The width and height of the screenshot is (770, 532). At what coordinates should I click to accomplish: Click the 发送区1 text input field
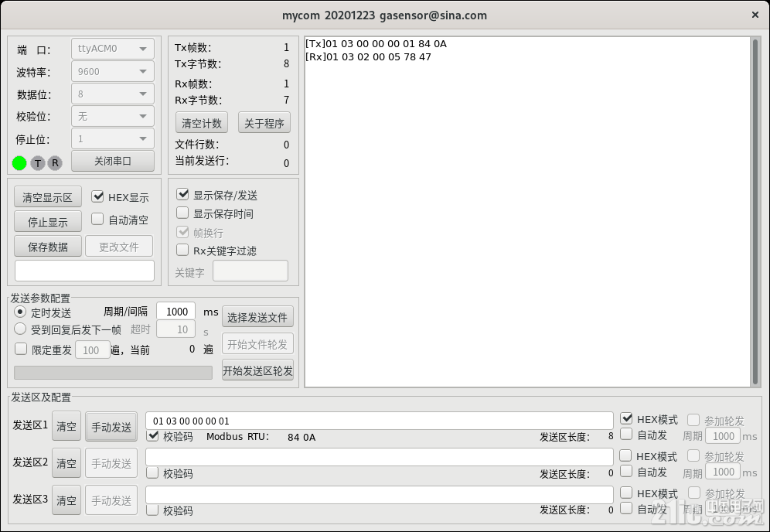(x=379, y=421)
